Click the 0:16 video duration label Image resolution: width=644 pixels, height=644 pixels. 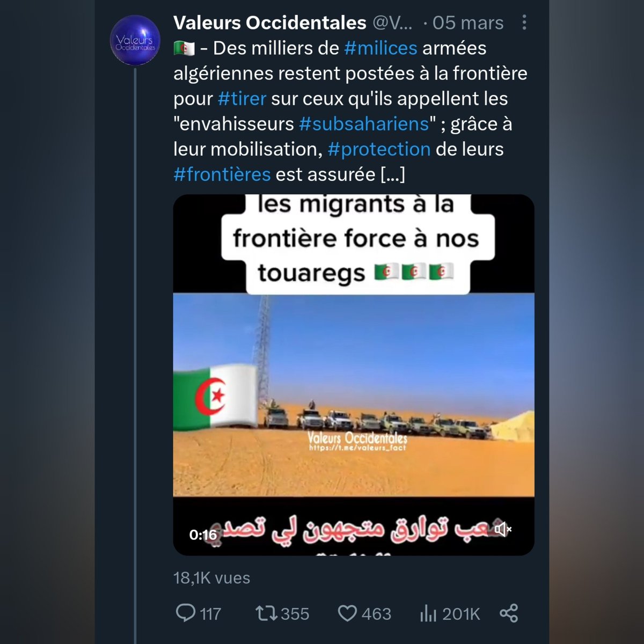203,535
